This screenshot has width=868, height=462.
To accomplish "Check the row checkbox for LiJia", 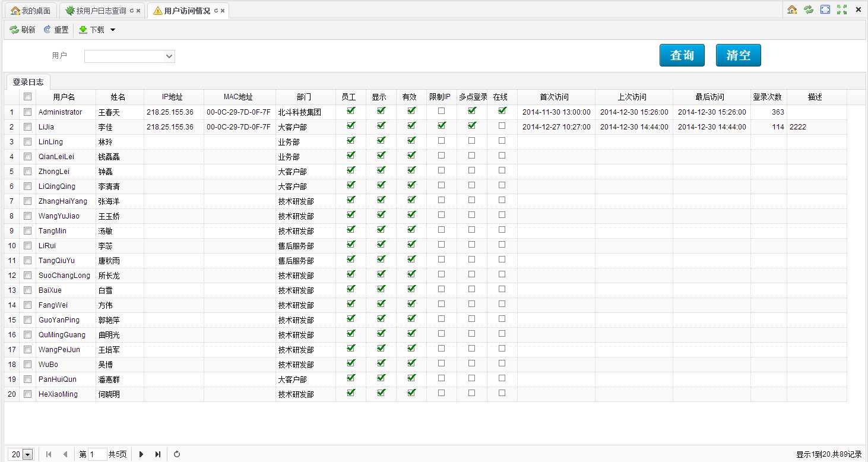I will (27, 126).
